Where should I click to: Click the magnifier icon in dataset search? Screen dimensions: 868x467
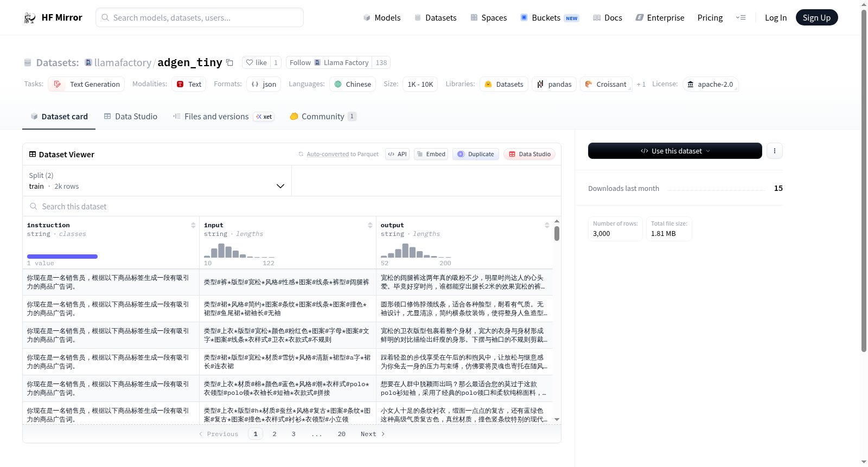(x=34, y=206)
